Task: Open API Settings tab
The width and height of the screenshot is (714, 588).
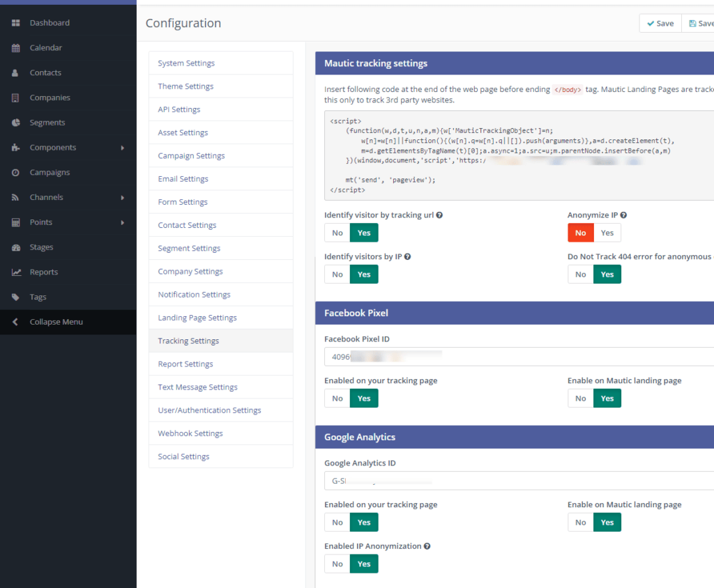Action: point(221,109)
